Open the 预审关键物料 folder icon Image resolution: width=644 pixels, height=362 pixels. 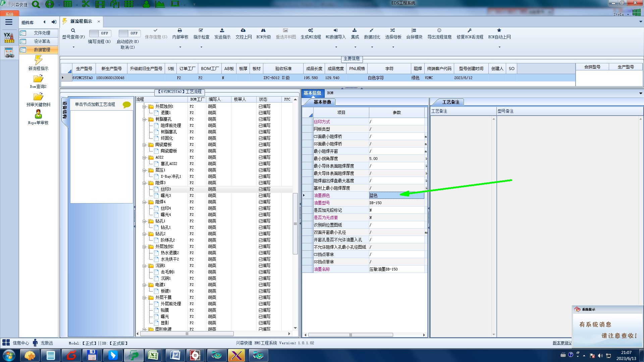[38, 97]
